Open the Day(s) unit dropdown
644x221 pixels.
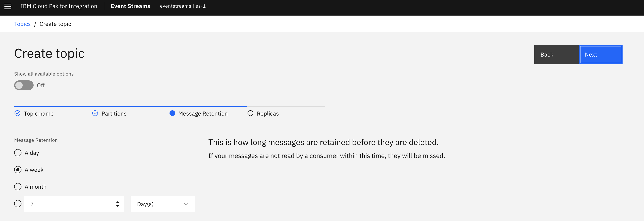coord(163,204)
